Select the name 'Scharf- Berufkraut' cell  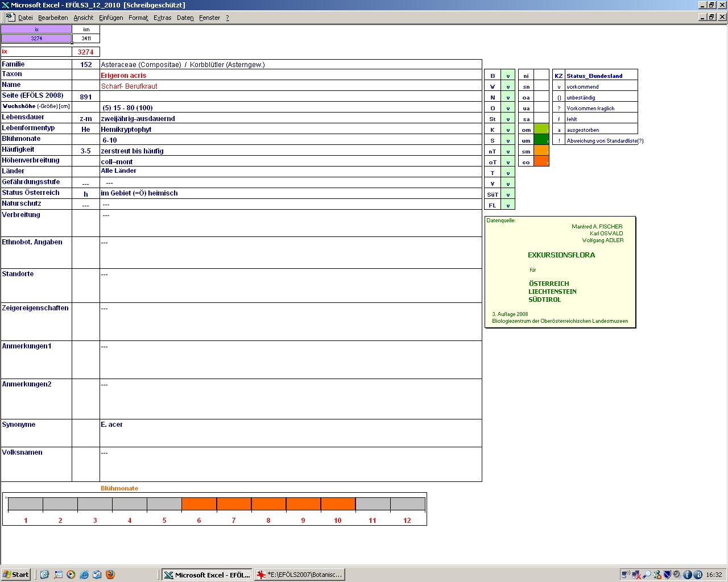(291, 86)
